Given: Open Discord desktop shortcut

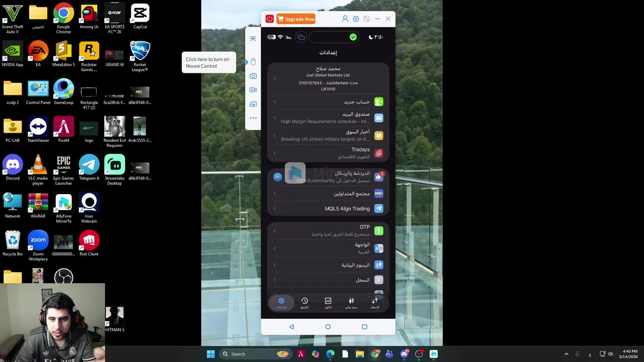Looking at the screenshot, I should coord(13,168).
